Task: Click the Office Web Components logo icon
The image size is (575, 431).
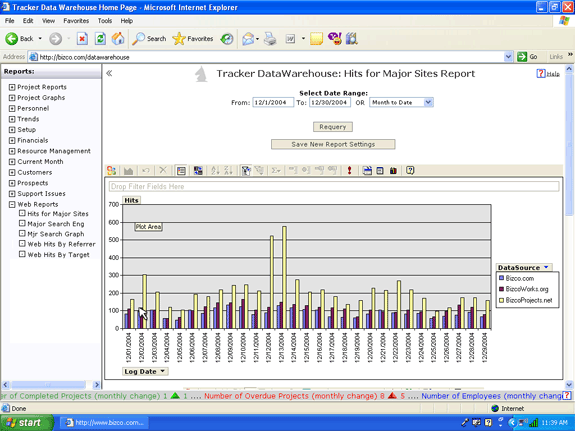Action: click(111, 171)
